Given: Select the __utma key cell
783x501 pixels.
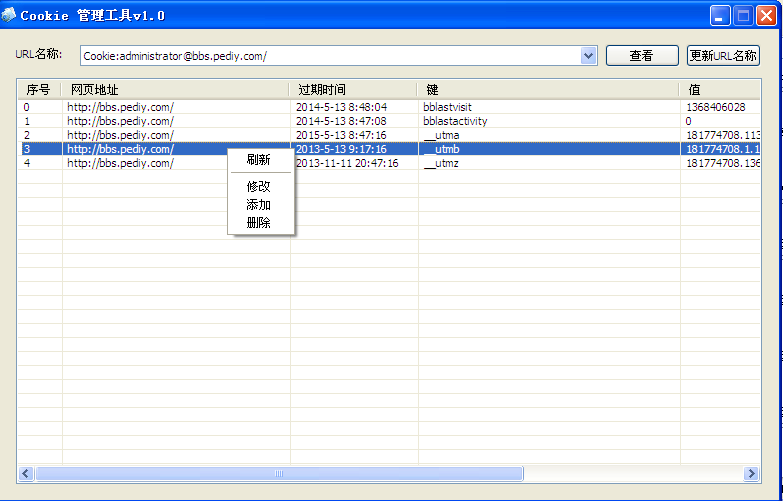Looking at the screenshot, I should [441, 135].
